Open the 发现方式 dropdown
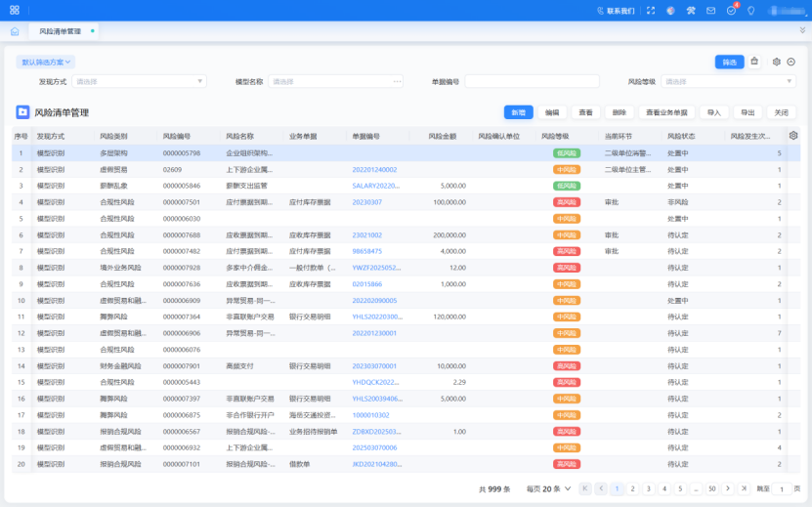Image resolution: width=812 pixels, height=508 pixels. [139, 82]
